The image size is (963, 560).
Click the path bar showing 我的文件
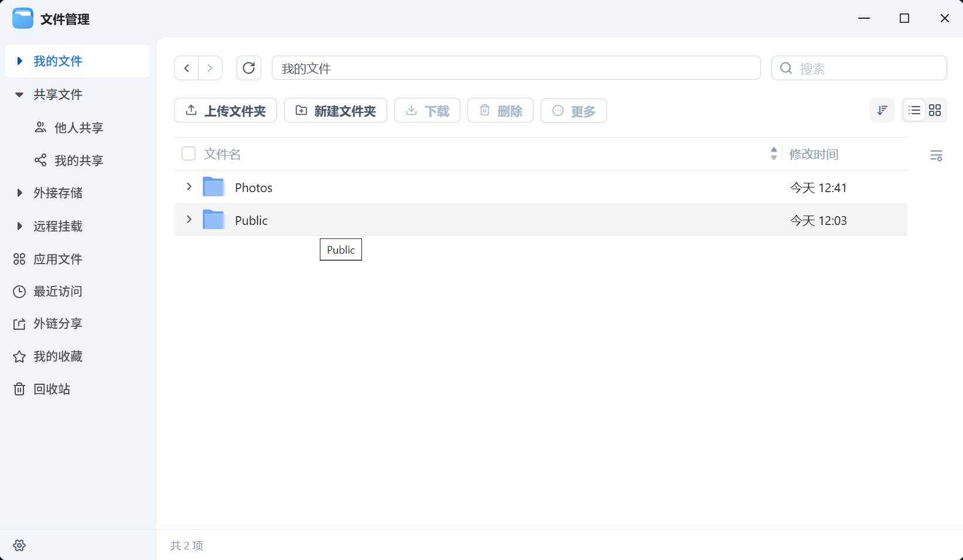click(x=516, y=68)
